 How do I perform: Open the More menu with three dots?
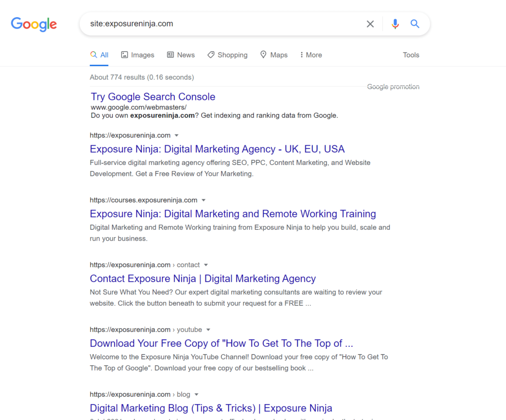(x=310, y=55)
